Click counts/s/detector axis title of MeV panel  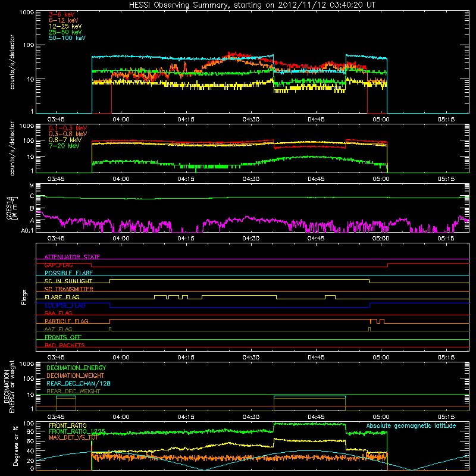(x=12, y=148)
